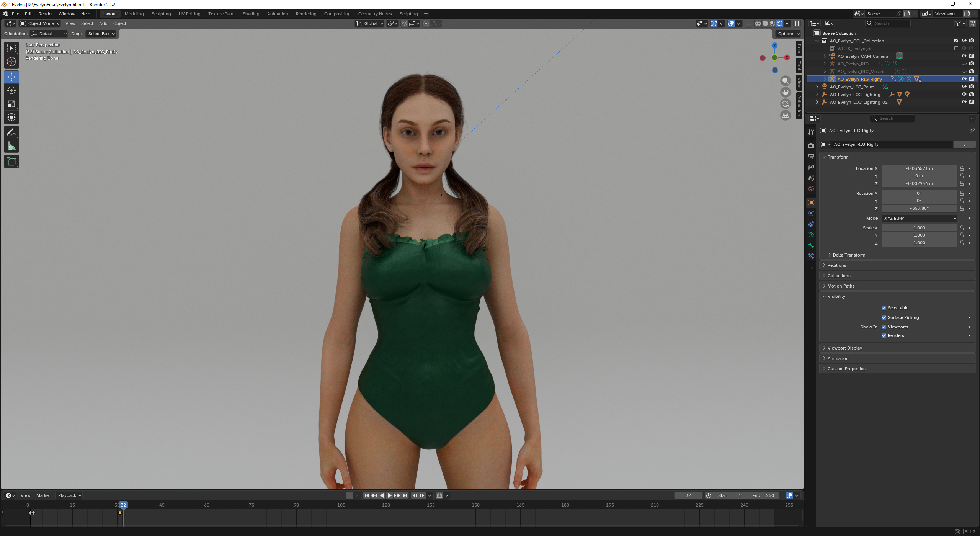The height and width of the screenshot is (536, 980).
Task: Pin the AO_Evelyn_RIG_Rigify properties panel
Action: tap(972, 131)
